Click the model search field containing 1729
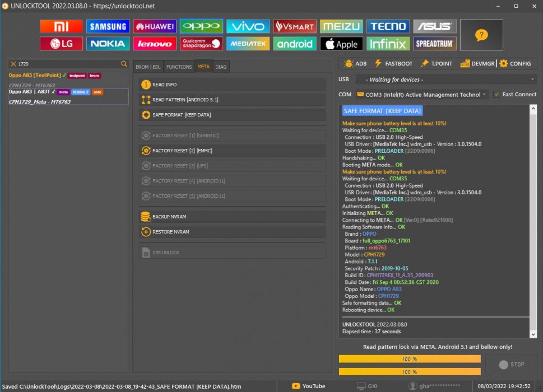The height and width of the screenshot is (392, 543). [x=68, y=64]
